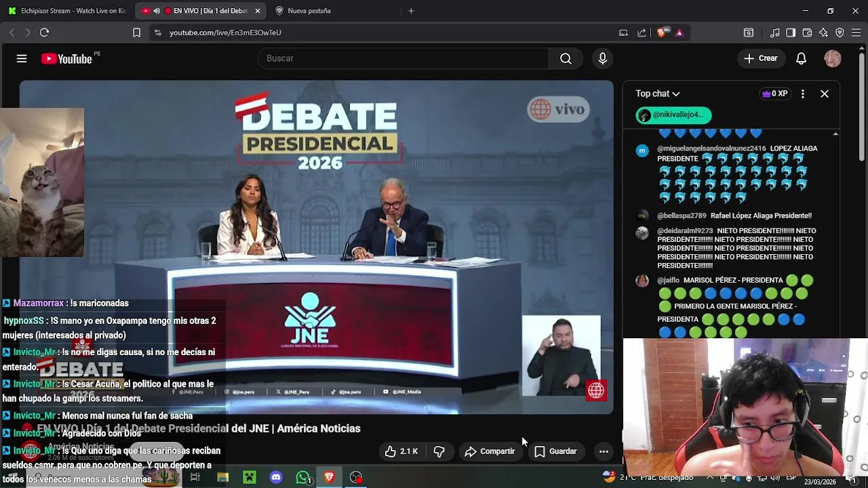Open a new browser tab
868x488 pixels.
(x=411, y=11)
